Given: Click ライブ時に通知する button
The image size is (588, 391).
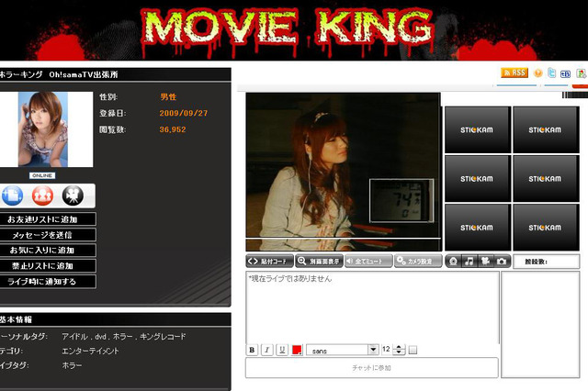Looking at the screenshot, I should pos(48,281).
